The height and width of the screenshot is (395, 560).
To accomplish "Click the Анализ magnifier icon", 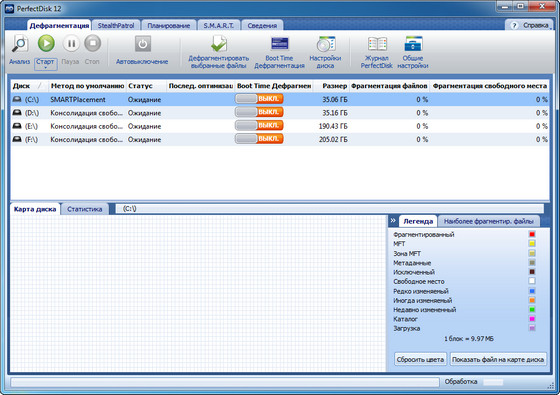I will (x=20, y=44).
